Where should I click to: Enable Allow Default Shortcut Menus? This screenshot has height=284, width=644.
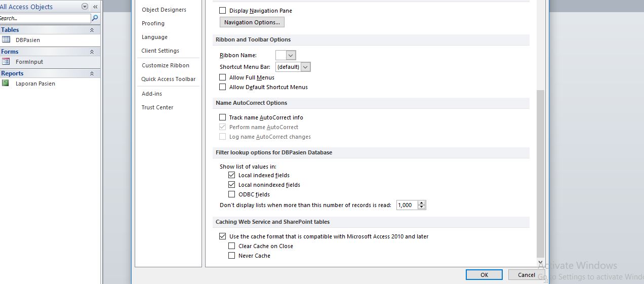click(x=223, y=87)
